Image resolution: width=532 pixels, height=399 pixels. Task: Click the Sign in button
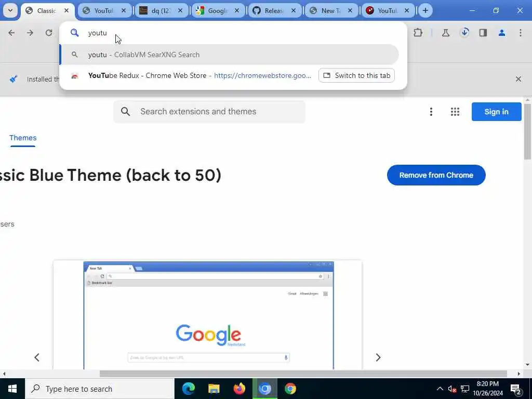[496, 112]
